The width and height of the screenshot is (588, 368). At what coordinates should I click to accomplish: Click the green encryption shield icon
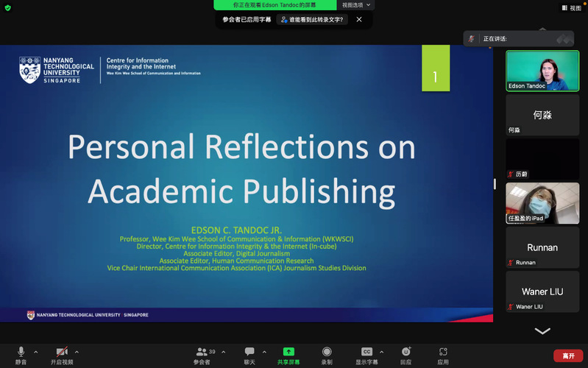(x=8, y=8)
